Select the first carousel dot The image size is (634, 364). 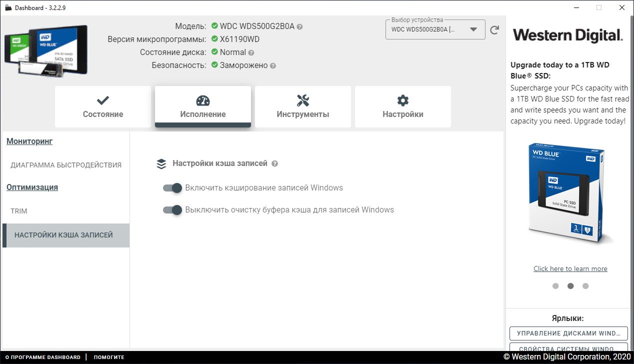(x=555, y=286)
